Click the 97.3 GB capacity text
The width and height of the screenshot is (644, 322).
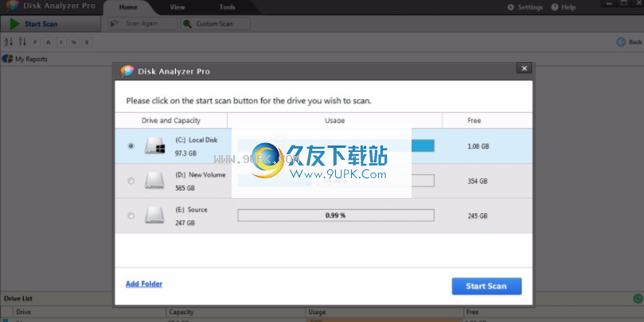[185, 153]
